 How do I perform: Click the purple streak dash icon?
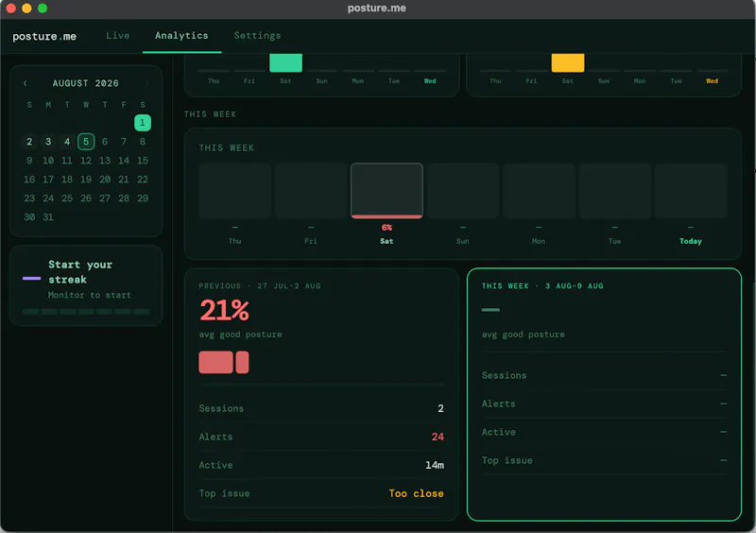pos(31,279)
